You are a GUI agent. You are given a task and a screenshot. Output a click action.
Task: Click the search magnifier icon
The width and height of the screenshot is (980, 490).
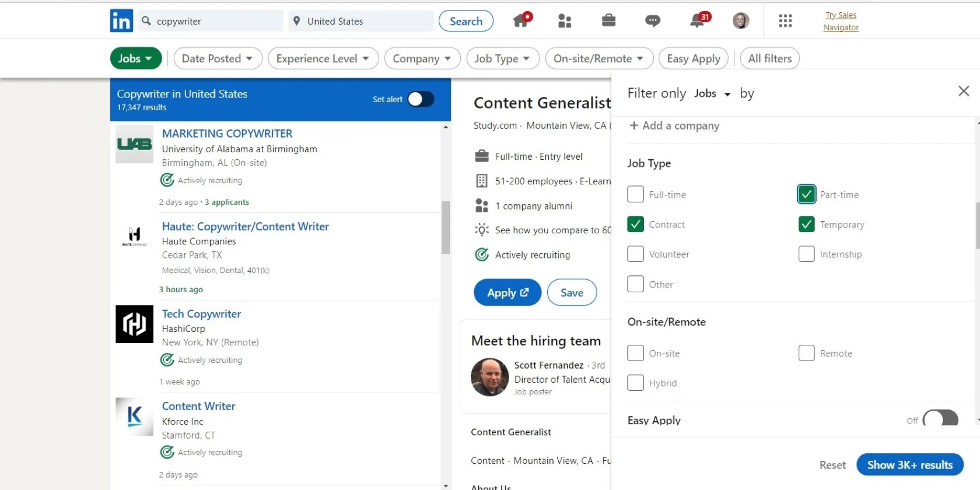(146, 21)
